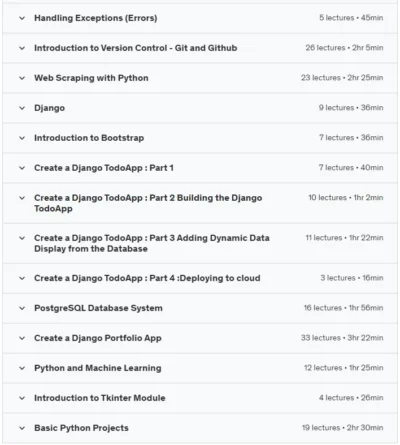Image resolution: width=400 pixels, height=445 pixels.
Task: Expand chevron for Django TodoApp Part 1
Action: tap(22, 168)
